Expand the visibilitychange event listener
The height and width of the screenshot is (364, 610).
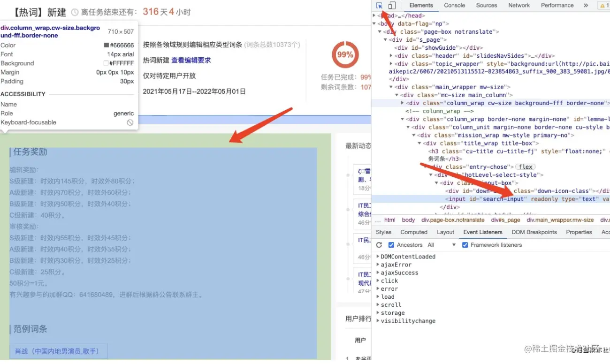tap(378, 321)
